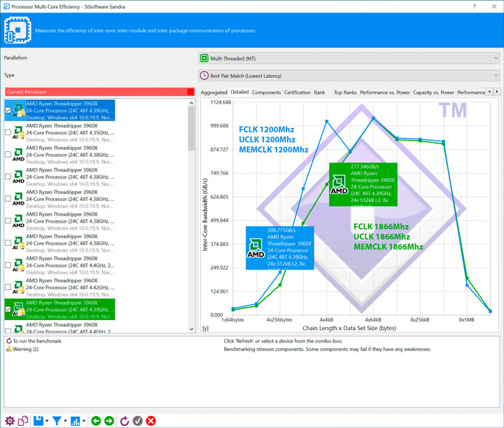Uncheck the blue-highlighted 4.39GHz processor
Screen dimensions: 504x428
pos(8,110)
